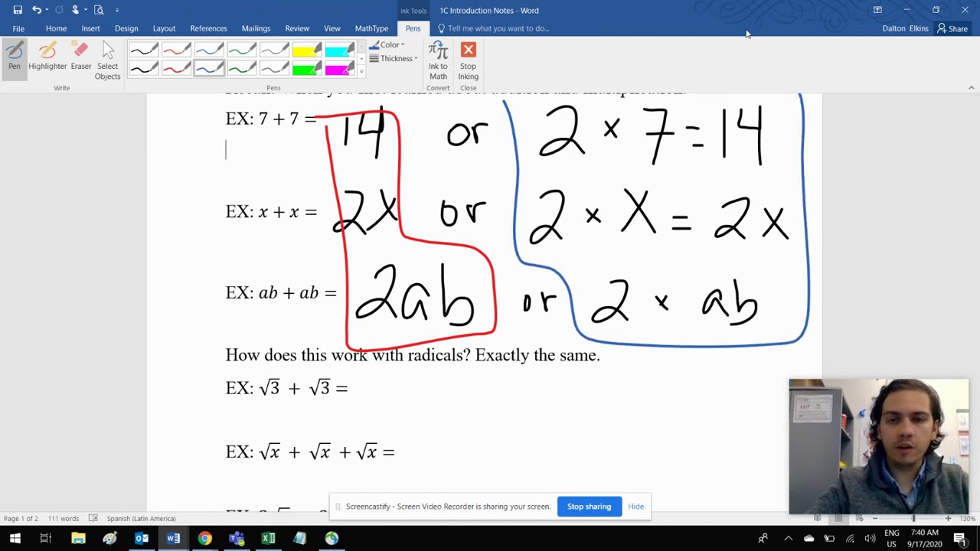Open Touch/Mouse mode dropdown arrow
The image size is (980, 551).
coord(85,10)
